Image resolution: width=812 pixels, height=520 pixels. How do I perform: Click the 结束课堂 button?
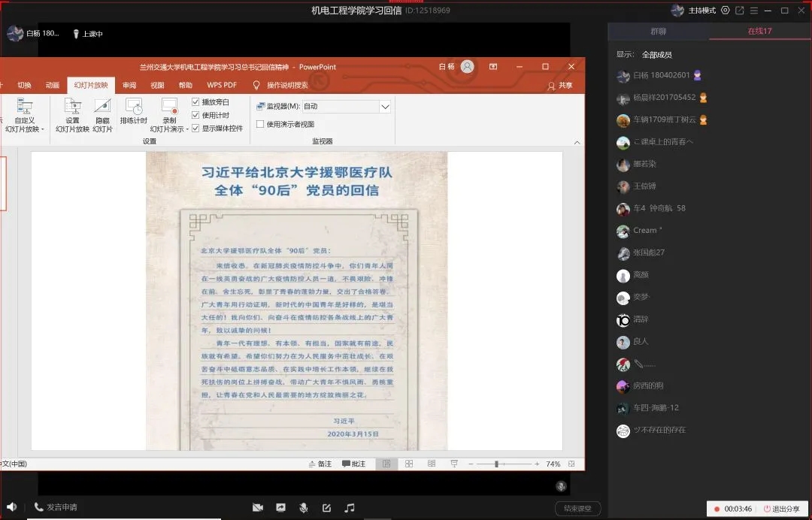click(x=577, y=509)
